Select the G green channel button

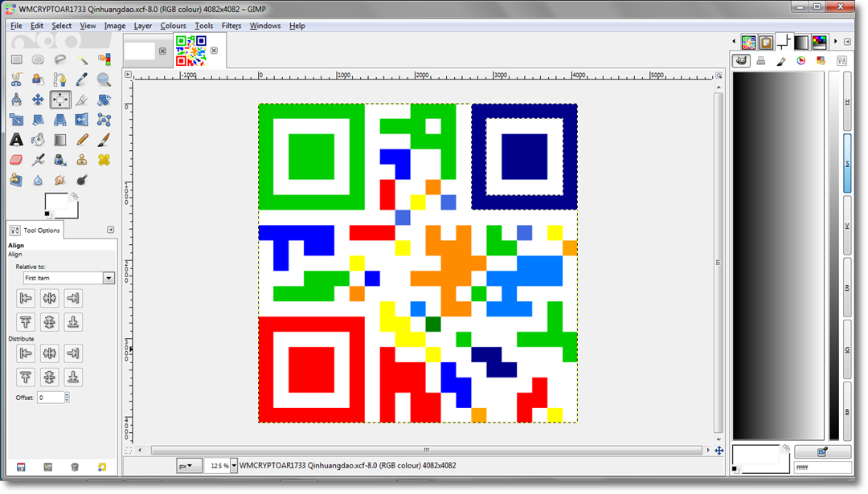(x=847, y=349)
